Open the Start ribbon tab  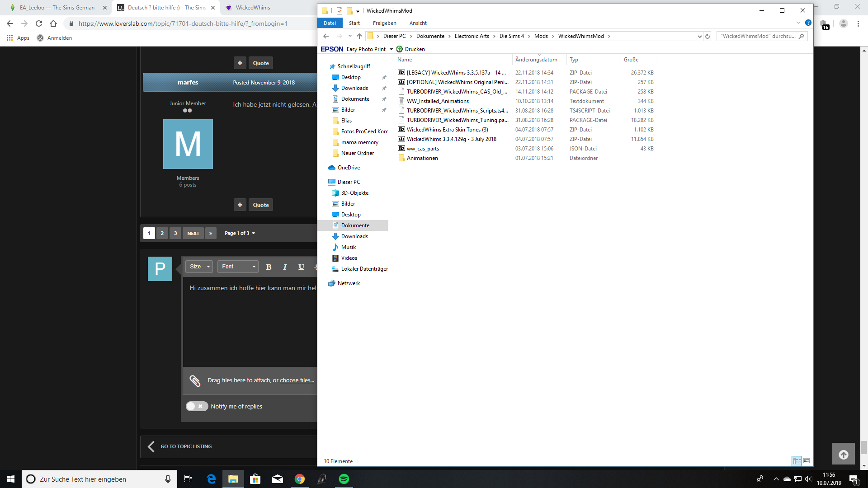pyautogui.click(x=354, y=23)
